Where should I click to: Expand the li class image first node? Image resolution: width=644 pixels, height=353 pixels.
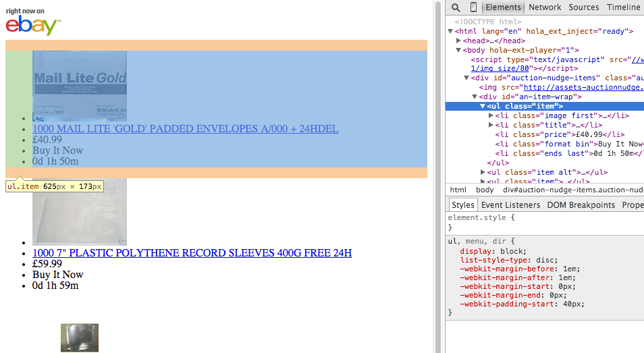click(491, 115)
